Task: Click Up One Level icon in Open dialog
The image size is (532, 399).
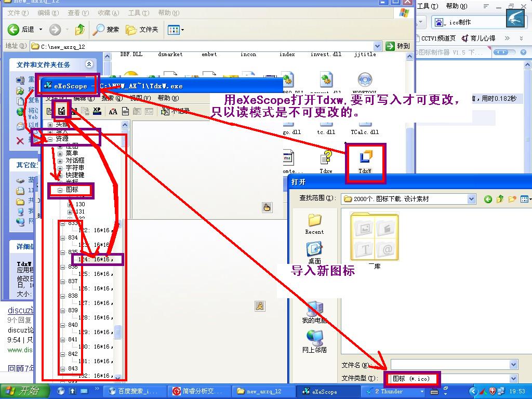Action: coord(500,199)
